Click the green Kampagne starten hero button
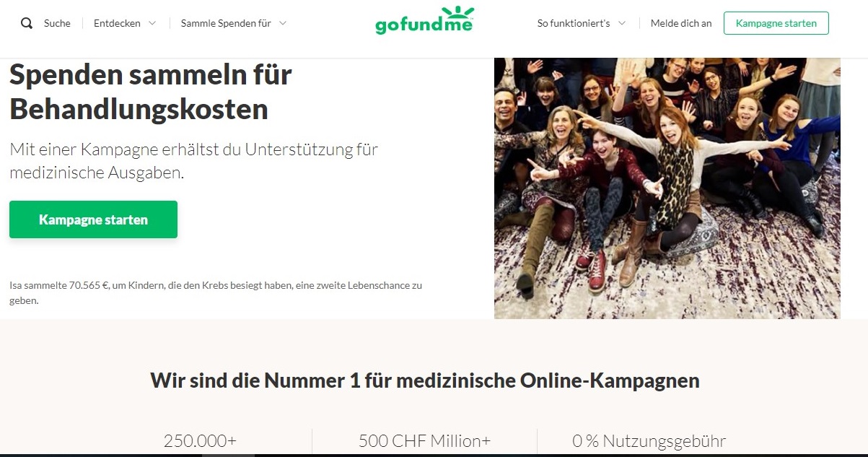Image resolution: width=868 pixels, height=457 pixels. click(93, 219)
